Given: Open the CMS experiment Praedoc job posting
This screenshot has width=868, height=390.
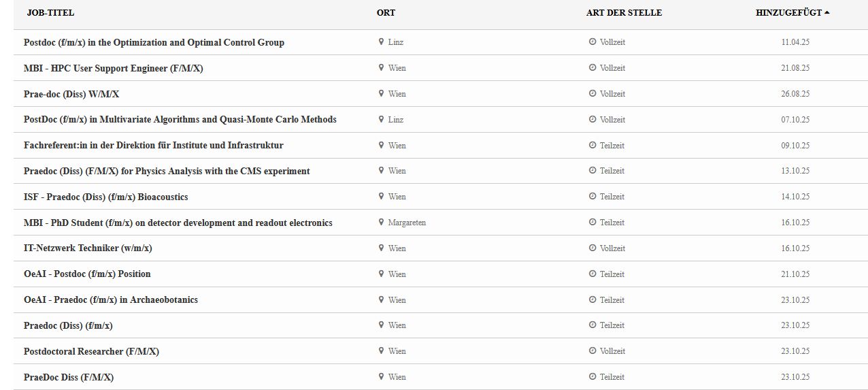Looking at the screenshot, I should tap(167, 171).
